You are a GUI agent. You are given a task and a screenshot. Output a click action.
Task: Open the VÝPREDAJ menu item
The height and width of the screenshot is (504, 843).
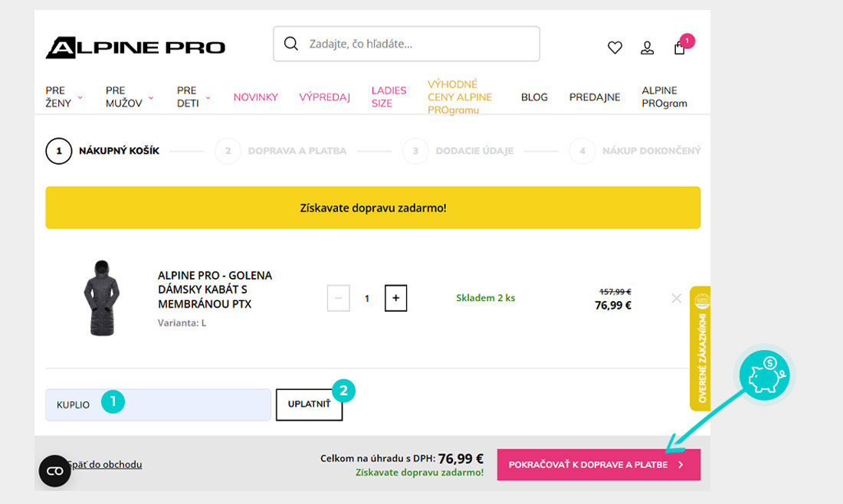pos(324,97)
